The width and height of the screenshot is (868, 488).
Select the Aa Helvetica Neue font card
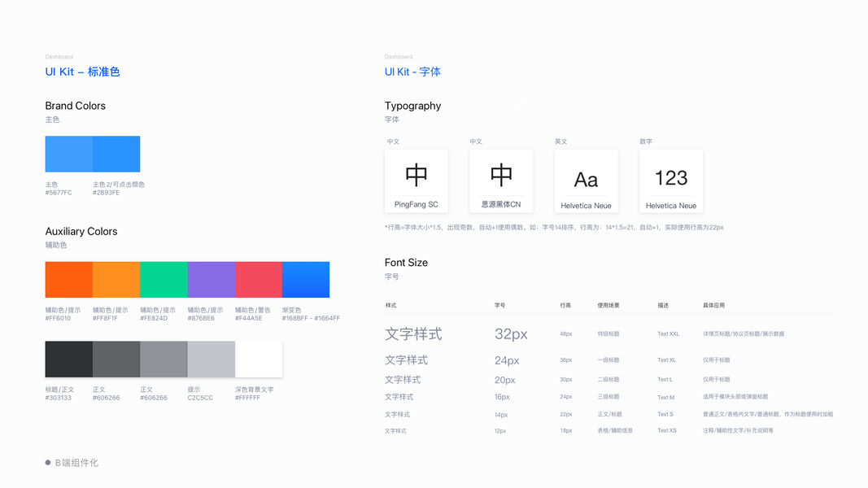[x=587, y=181]
